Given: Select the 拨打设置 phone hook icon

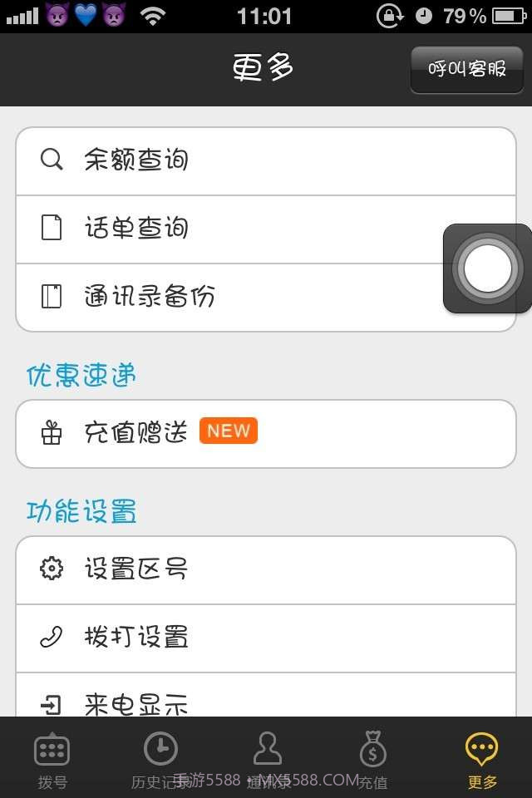Looking at the screenshot, I should tap(52, 637).
